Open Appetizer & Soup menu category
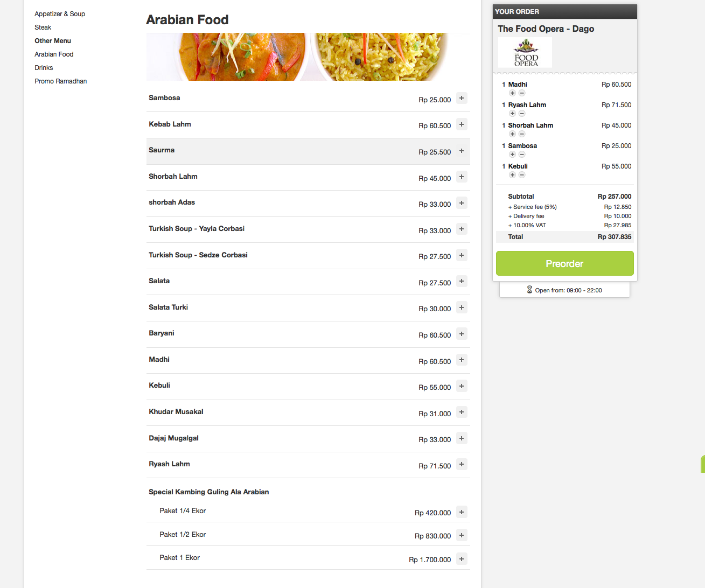Screen dimensions: 705x588 [60, 14]
